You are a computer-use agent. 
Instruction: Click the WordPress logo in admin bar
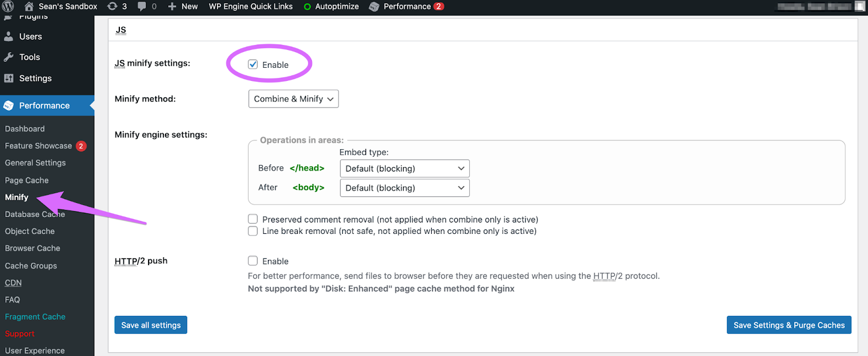[x=8, y=7]
